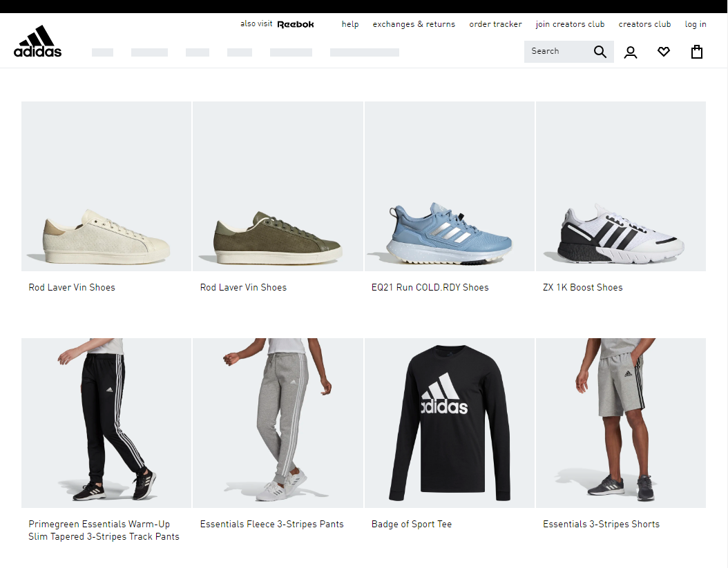Click 'Essentials 3-Stripes Shorts' title
The width and height of the screenshot is (728, 568).
601,524
